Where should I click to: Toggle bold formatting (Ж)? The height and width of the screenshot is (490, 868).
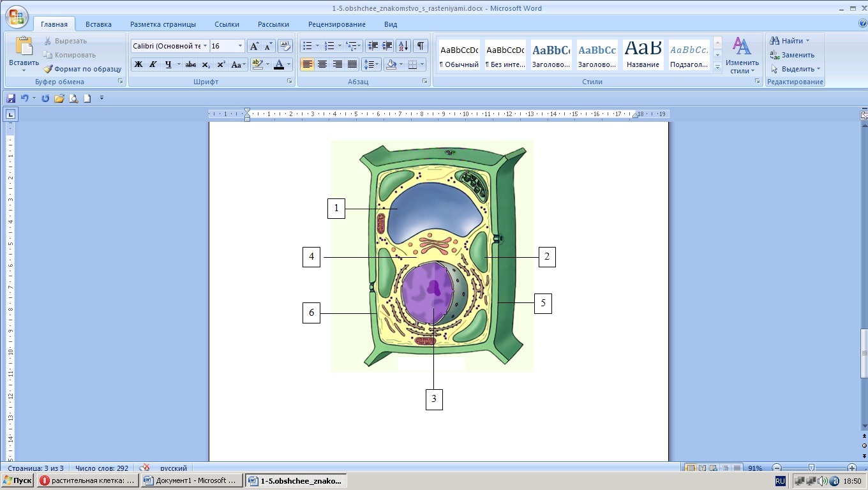tap(138, 64)
